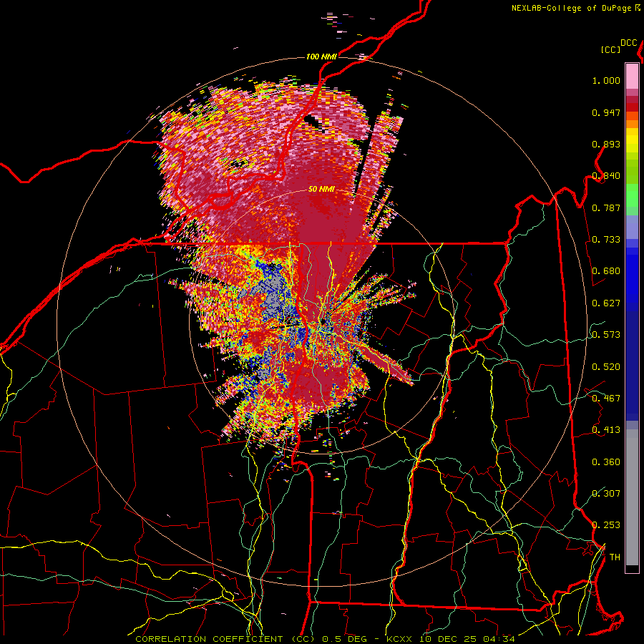The image size is (644, 644).
Task: Click the CORRELATION COEFFICIENT caption text
Action: click(x=209, y=639)
